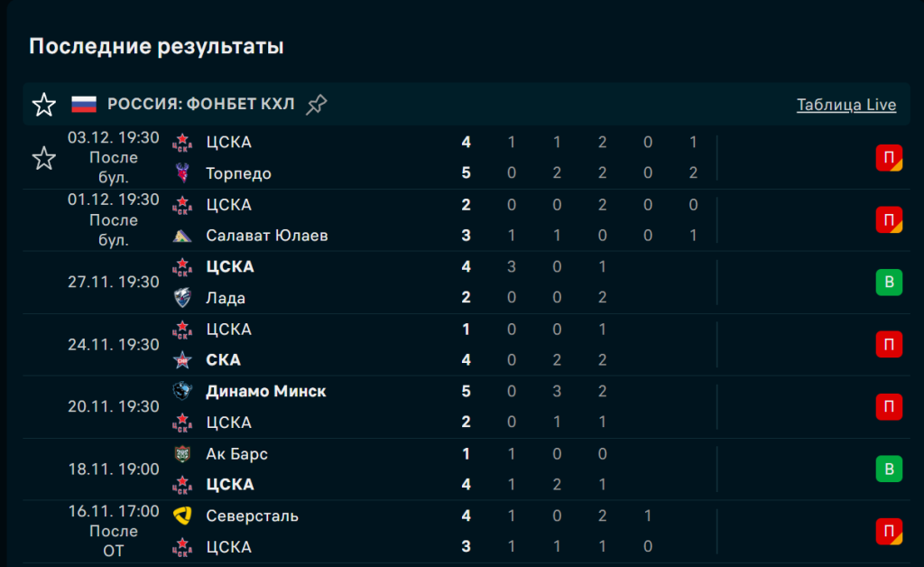
Task: Click the Dinamo Minsk team logo
Action: 183,392
